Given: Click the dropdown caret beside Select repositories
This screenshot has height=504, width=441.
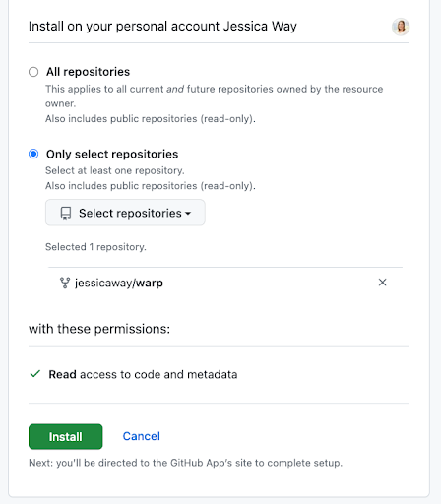Looking at the screenshot, I should [x=188, y=214].
